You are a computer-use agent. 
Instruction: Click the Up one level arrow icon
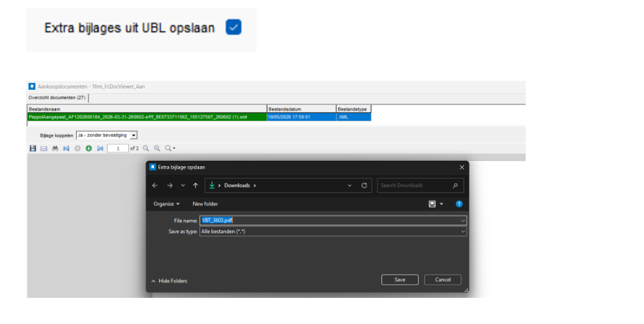[195, 185]
